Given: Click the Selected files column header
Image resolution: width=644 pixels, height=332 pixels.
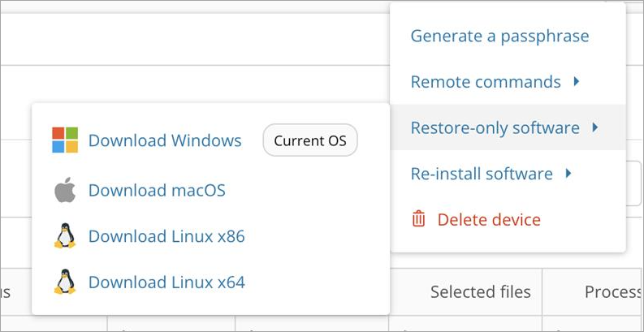Looking at the screenshot, I should tap(480, 291).
